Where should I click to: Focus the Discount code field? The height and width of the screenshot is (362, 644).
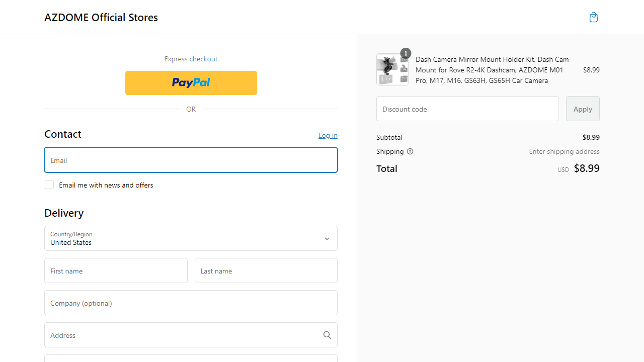click(467, 109)
